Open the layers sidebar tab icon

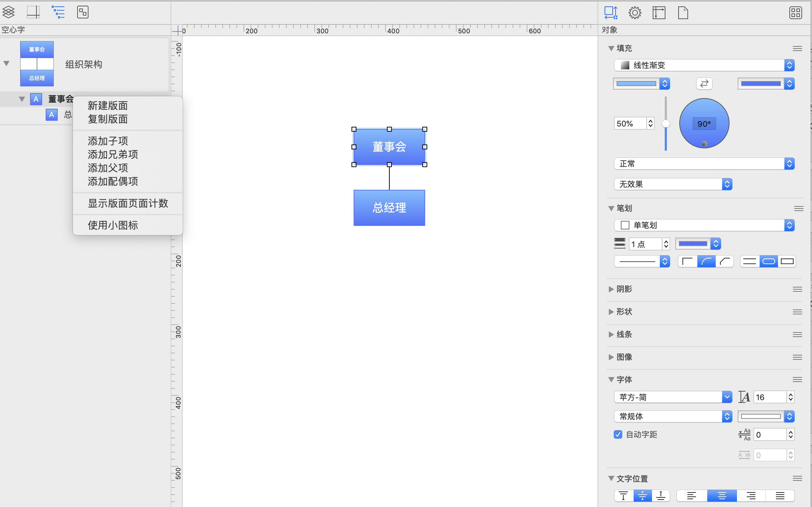click(8, 12)
